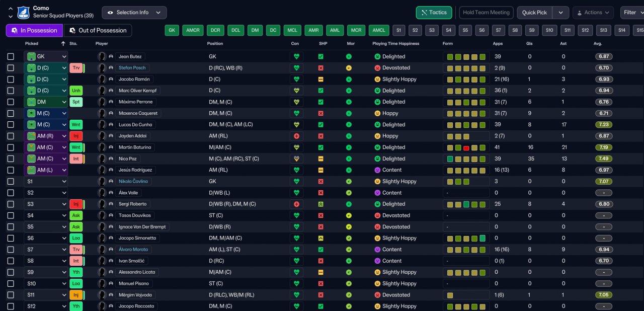
Task: Click Jean Butez's green heart condition icon
Action: (x=296, y=56)
